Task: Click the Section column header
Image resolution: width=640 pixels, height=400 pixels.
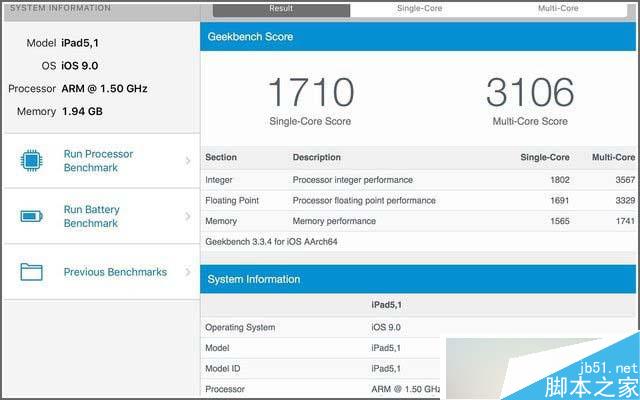Action: pos(221,158)
